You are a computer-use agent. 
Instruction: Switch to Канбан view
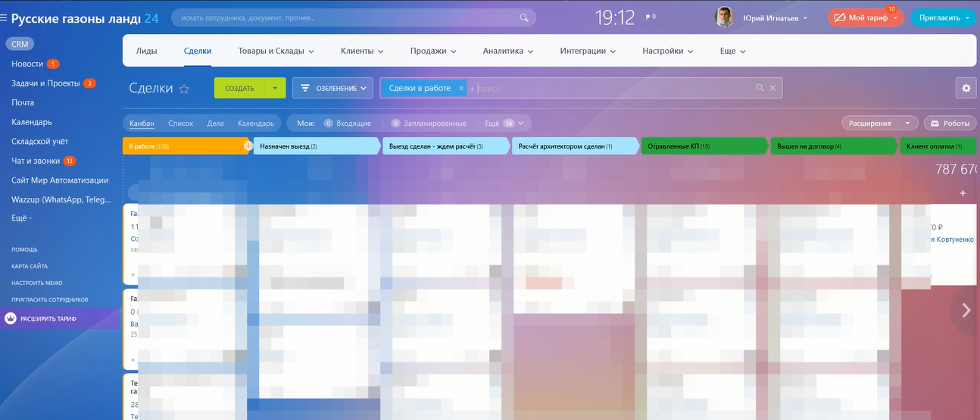[x=142, y=123]
